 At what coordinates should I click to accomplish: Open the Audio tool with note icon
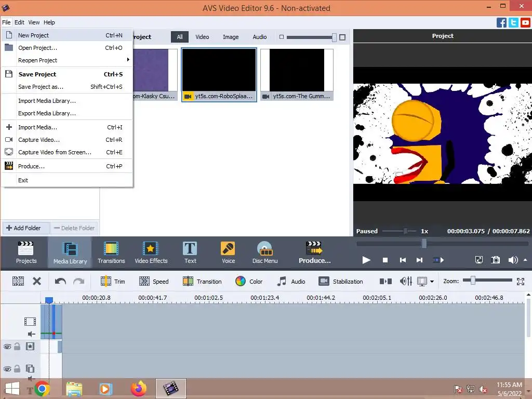[x=291, y=281]
